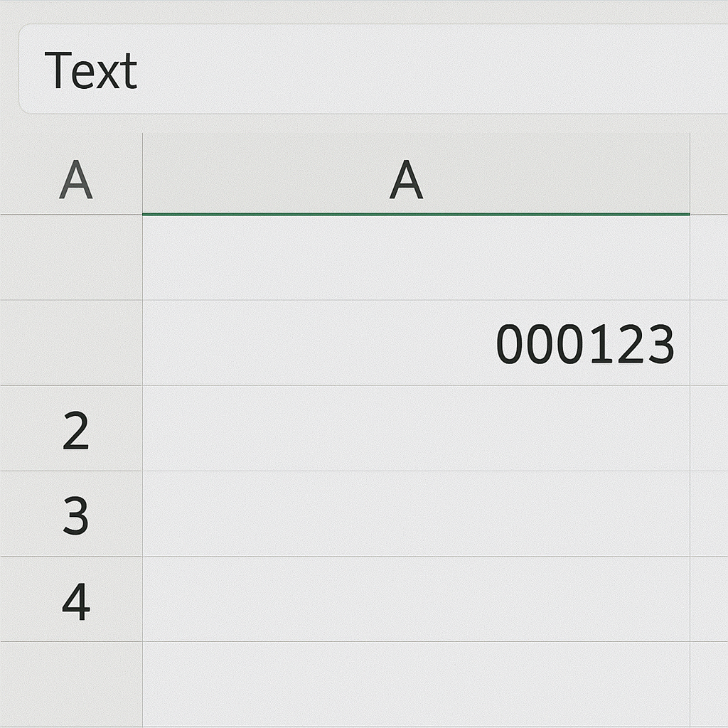Select the empty cell directly above 000123
728x728 pixels.
tap(416, 257)
